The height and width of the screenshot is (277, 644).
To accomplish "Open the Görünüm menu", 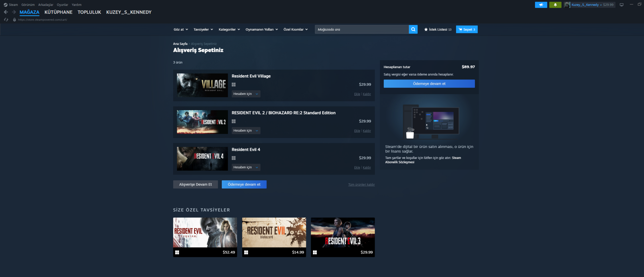I will click(x=28, y=5).
